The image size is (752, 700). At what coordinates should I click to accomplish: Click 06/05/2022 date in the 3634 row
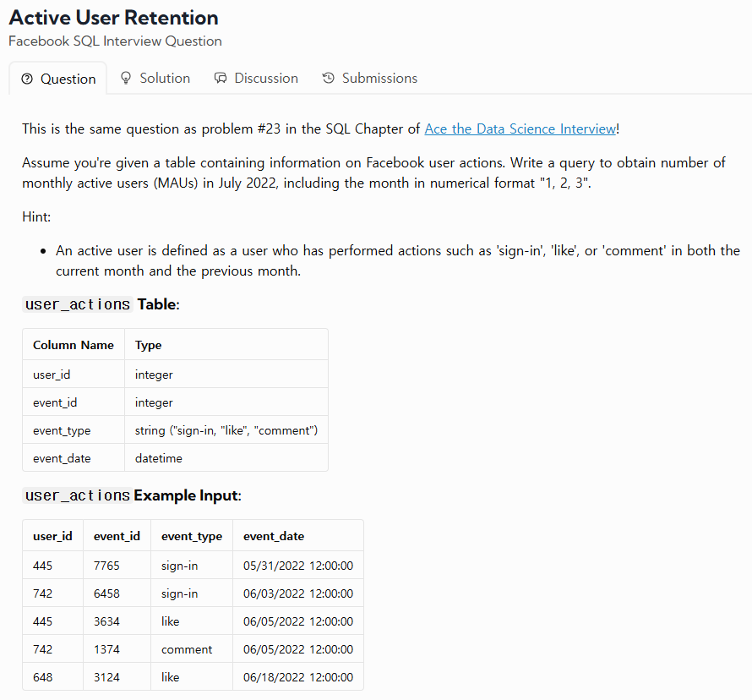click(x=298, y=621)
